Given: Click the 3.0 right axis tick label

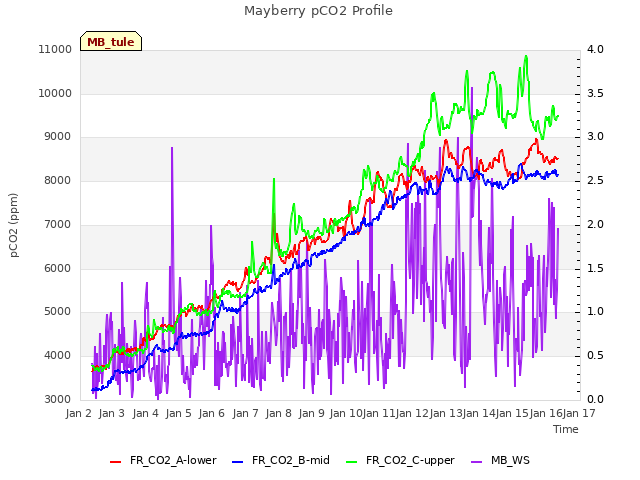Looking at the screenshot, I should [595, 137].
